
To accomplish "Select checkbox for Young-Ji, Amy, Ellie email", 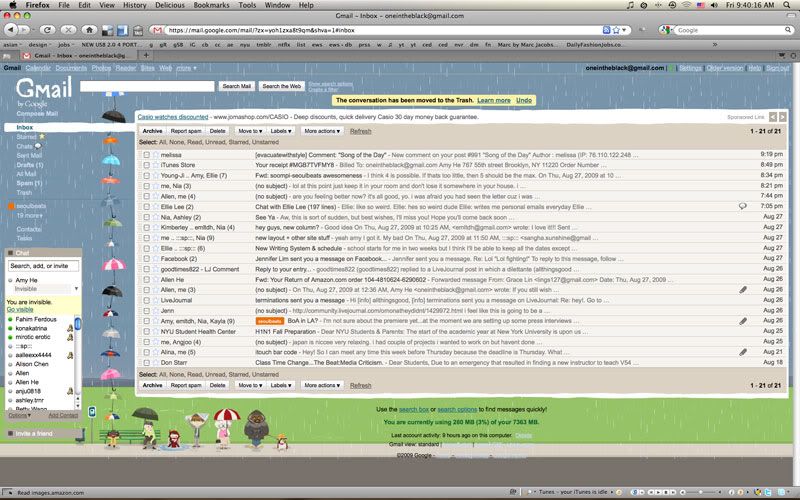I will (146, 176).
